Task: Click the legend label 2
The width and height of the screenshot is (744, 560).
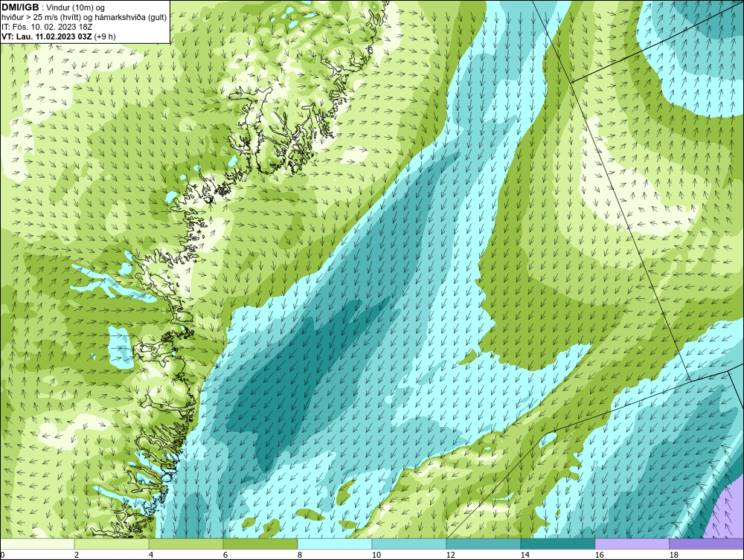Action: [x=77, y=555]
